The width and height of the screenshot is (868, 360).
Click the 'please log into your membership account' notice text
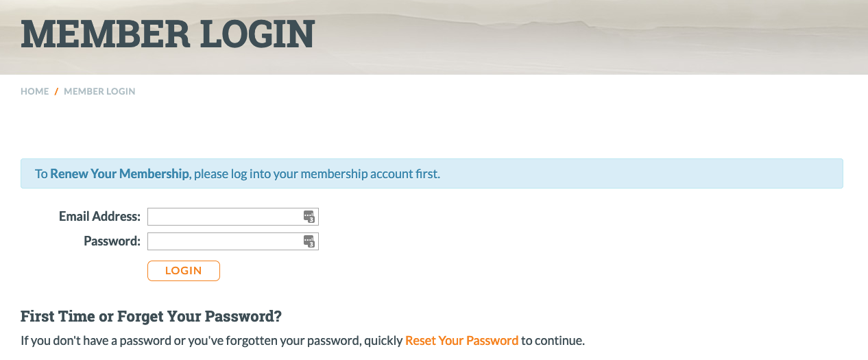pos(317,173)
